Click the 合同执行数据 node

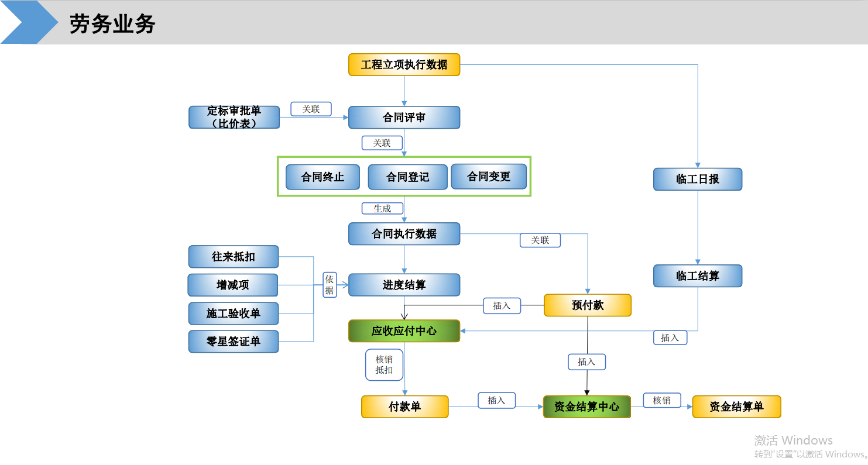[404, 233]
